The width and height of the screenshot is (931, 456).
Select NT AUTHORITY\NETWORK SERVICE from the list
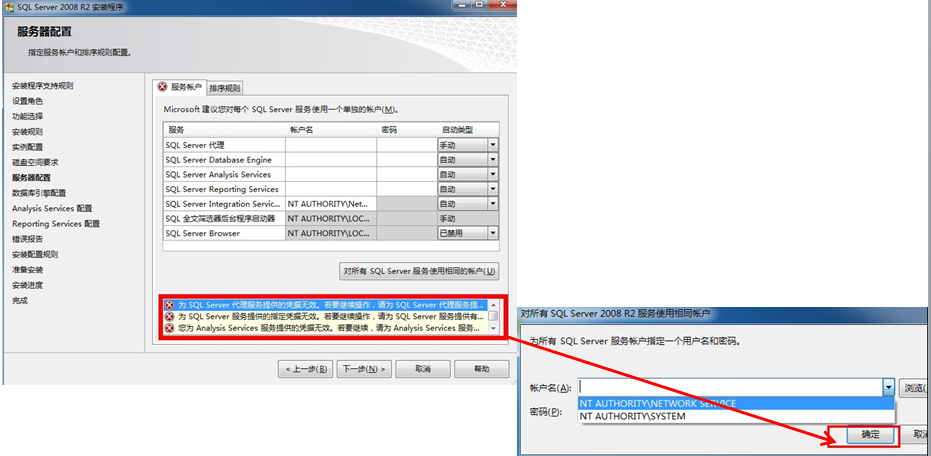coord(736,403)
